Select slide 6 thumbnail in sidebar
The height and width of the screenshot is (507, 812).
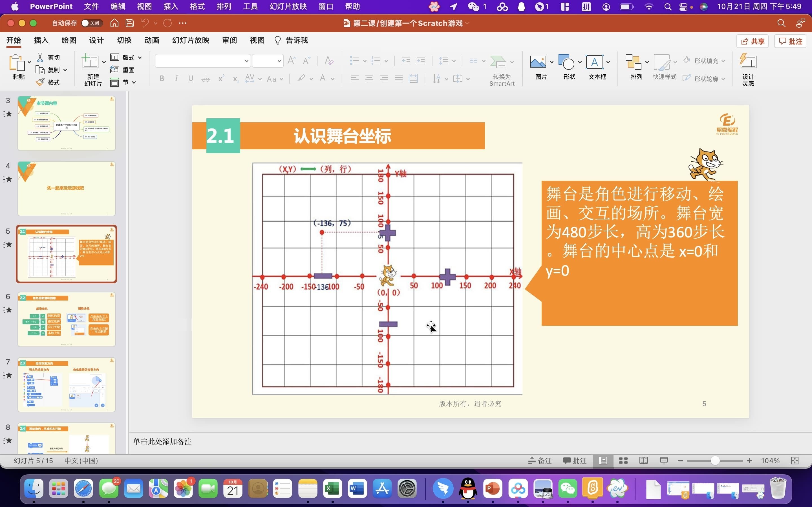pyautogui.click(x=67, y=319)
